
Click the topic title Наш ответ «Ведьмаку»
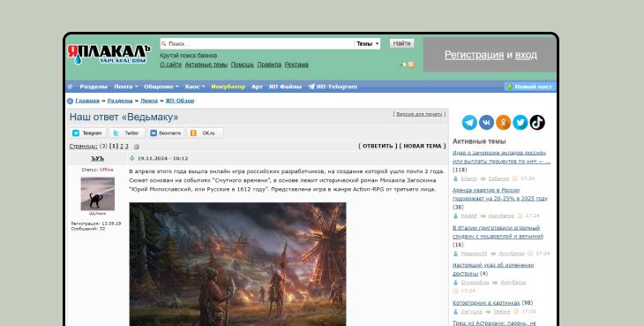[x=124, y=118]
